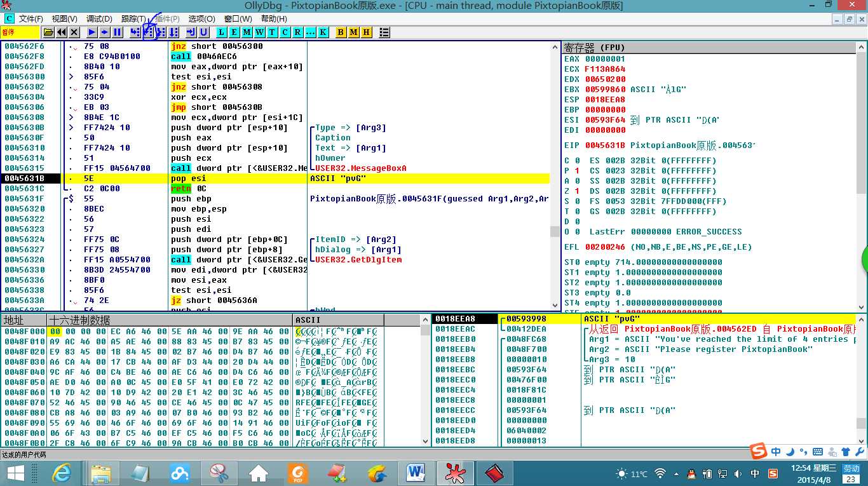868x486 pixels.
Task: Open File Explorer from taskbar
Action: 101,473
